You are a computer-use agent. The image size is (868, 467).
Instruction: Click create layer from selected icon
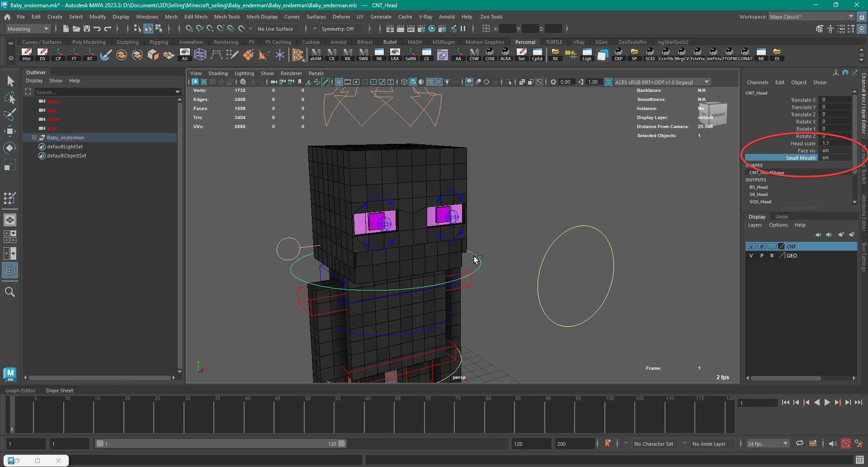tap(852, 234)
